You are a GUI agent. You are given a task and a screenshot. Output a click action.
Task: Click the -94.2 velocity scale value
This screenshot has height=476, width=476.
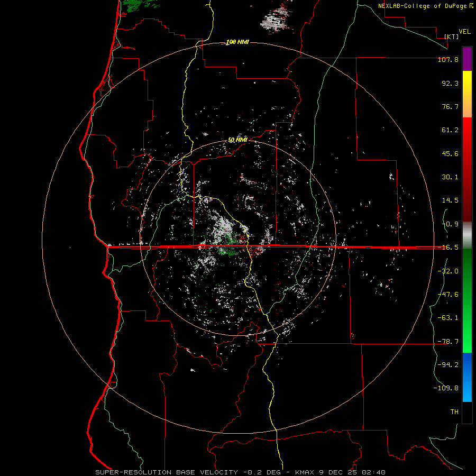pyautogui.click(x=448, y=365)
